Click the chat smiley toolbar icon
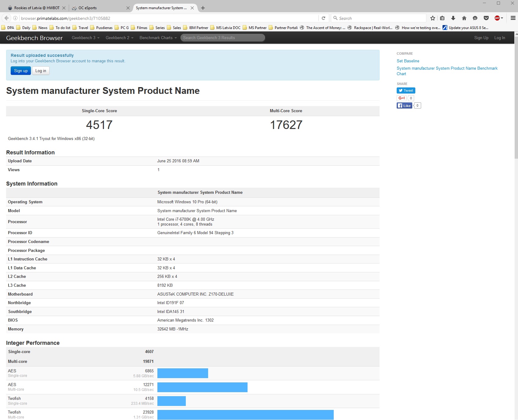Image resolution: width=518 pixels, height=420 pixels. (x=475, y=18)
